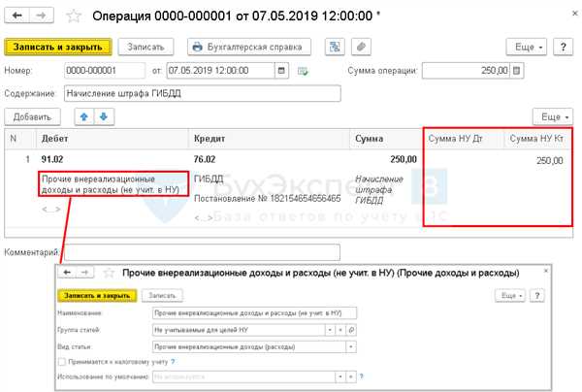Move row down with blue down arrow

tap(104, 117)
